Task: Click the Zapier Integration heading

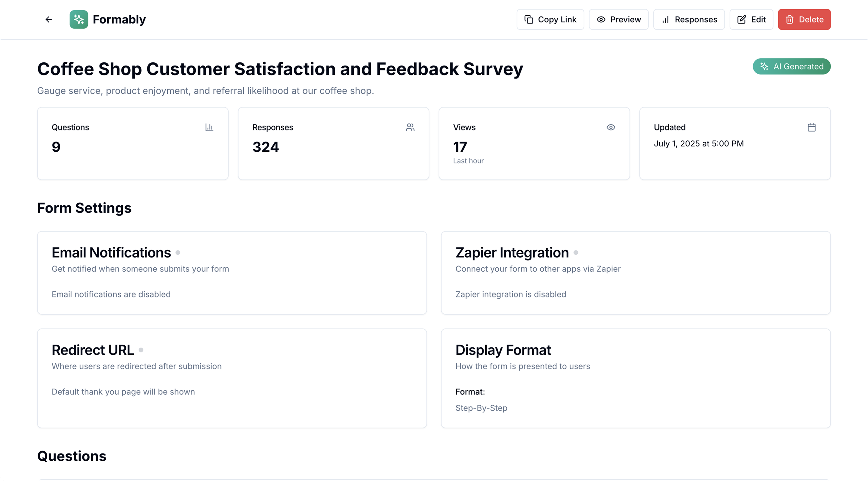Action: coord(512,253)
